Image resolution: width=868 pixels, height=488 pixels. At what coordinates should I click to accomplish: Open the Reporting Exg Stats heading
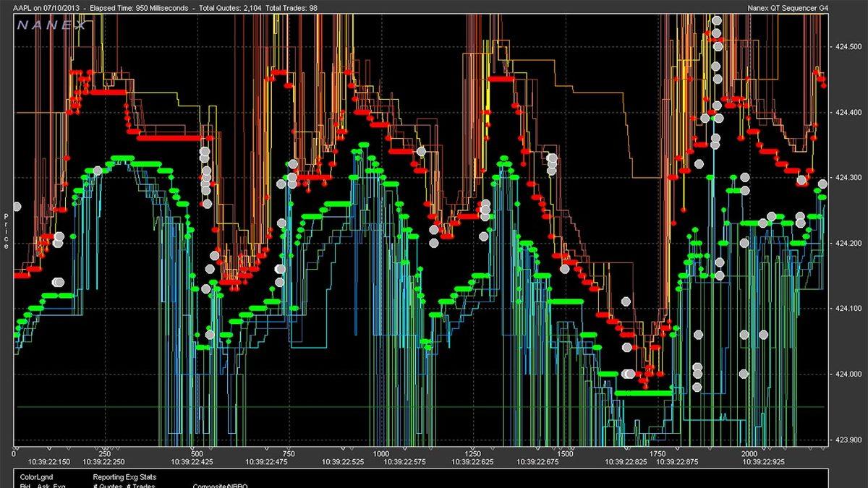click(x=124, y=477)
